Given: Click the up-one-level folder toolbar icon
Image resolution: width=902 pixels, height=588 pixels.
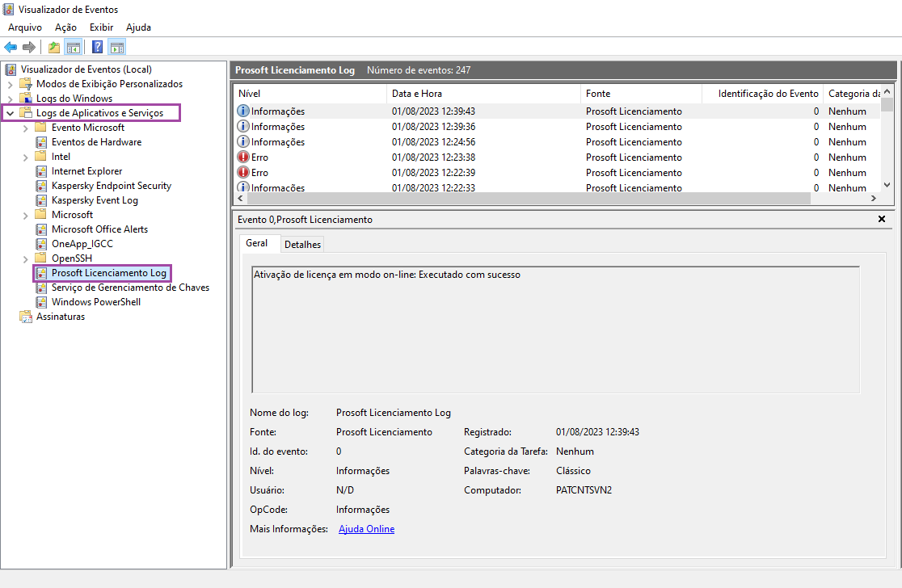Looking at the screenshot, I should pyautogui.click(x=54, y=47).
